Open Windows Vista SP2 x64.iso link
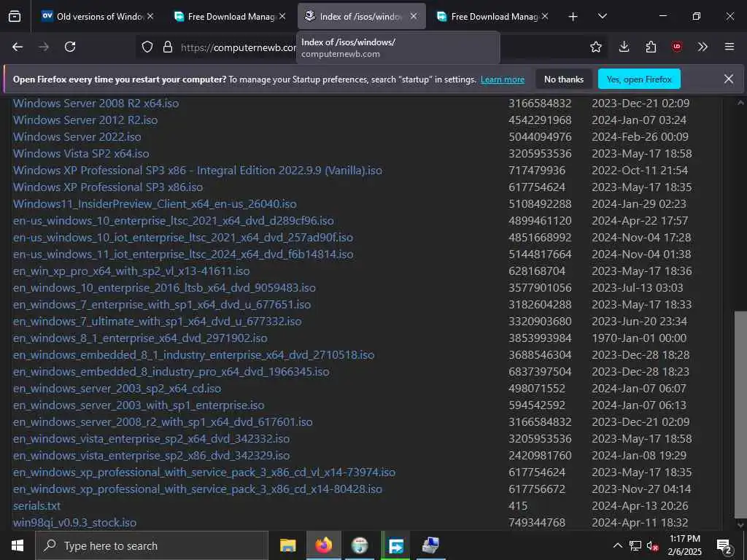Image resolution: width=747 pixels, height=560 pixels. (81, 153)
